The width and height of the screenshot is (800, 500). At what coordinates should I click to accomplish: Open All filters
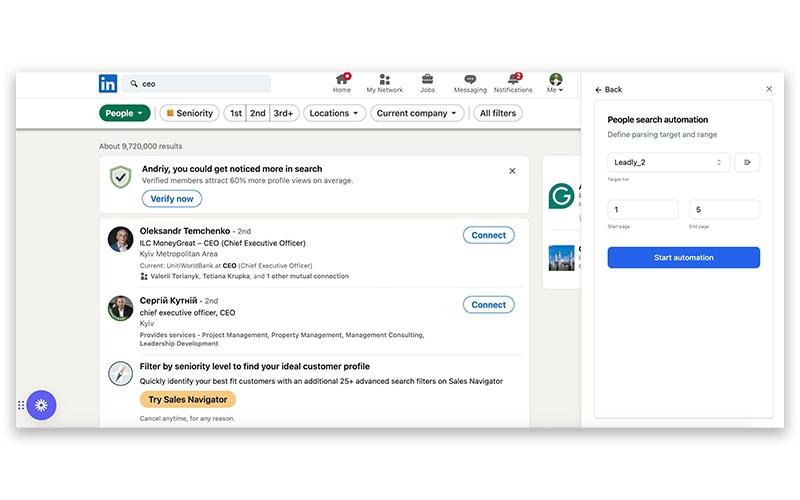pyautogui.click(x=498, y=113)
